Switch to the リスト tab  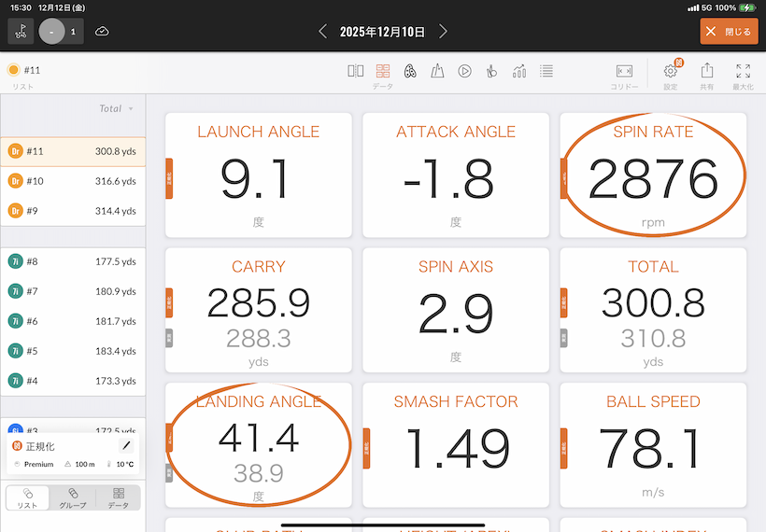pyautogui.click(x=28, y=497)
